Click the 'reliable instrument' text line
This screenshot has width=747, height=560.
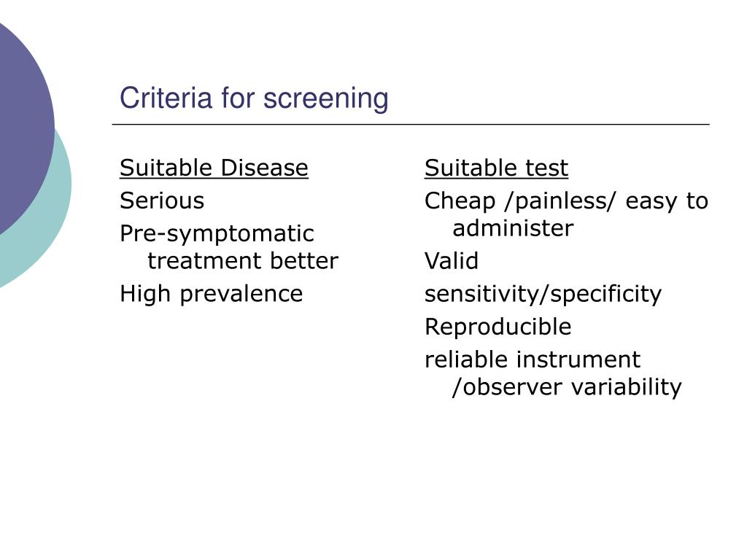[x=532, y=359]
